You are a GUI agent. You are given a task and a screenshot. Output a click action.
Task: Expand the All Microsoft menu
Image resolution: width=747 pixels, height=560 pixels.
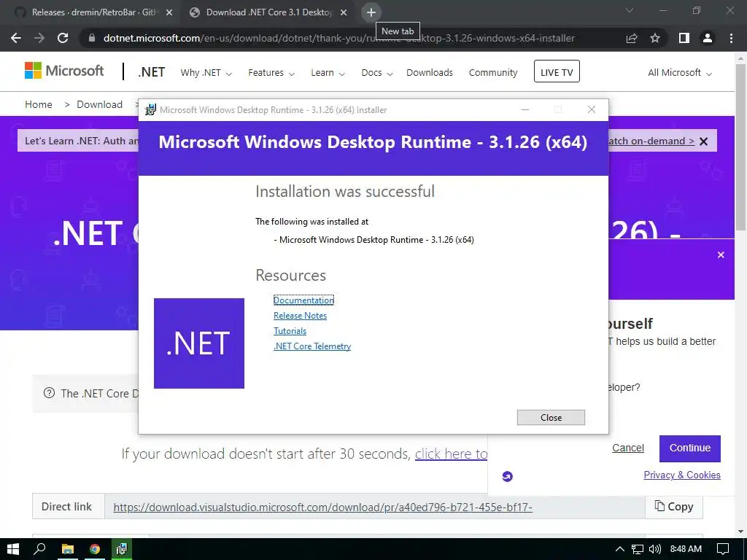(x=679, y=73)
